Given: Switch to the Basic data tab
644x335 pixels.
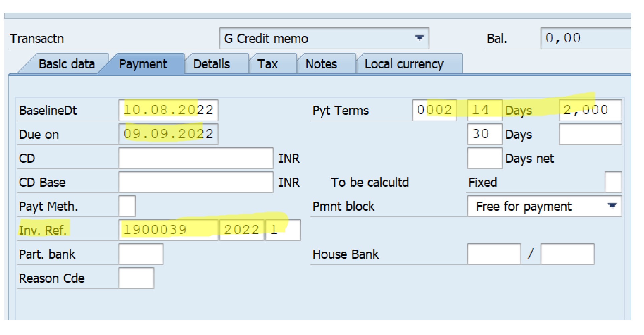Looking at the screenshot, I should tap(66, 64).
